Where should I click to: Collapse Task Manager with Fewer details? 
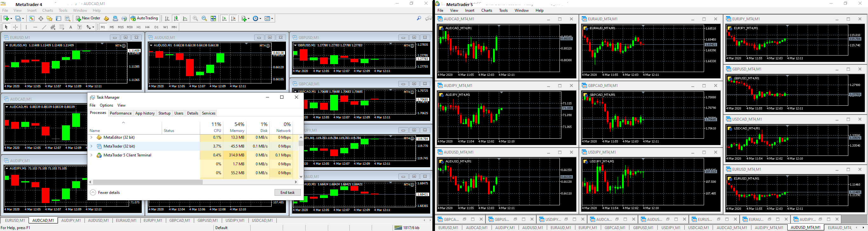point(105,193)
